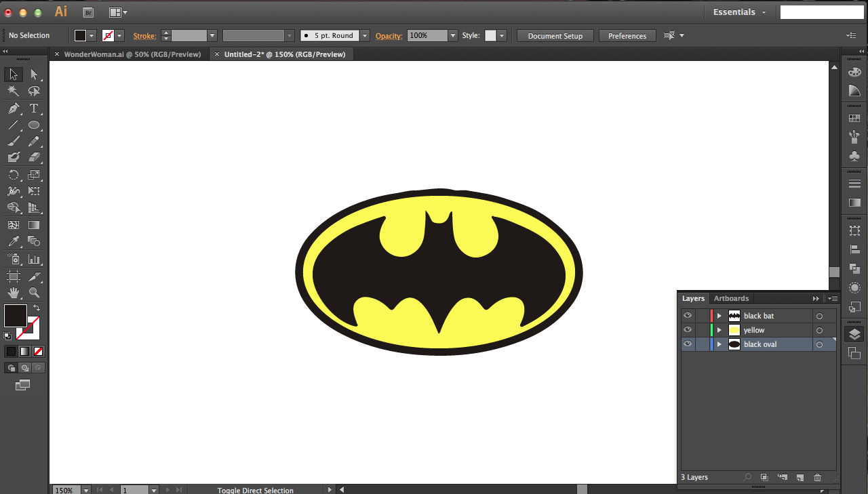Select the Scale tool

coord(34,175)
